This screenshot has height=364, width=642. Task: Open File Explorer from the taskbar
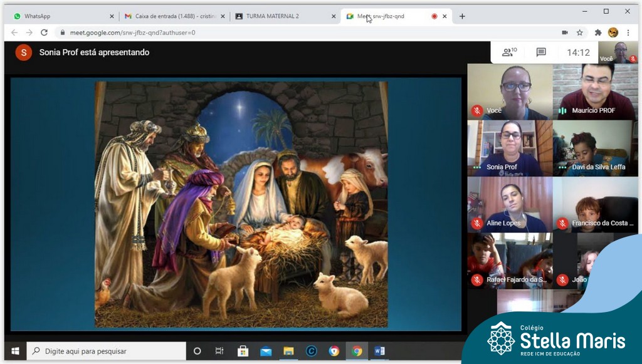[x=288, y=351]
